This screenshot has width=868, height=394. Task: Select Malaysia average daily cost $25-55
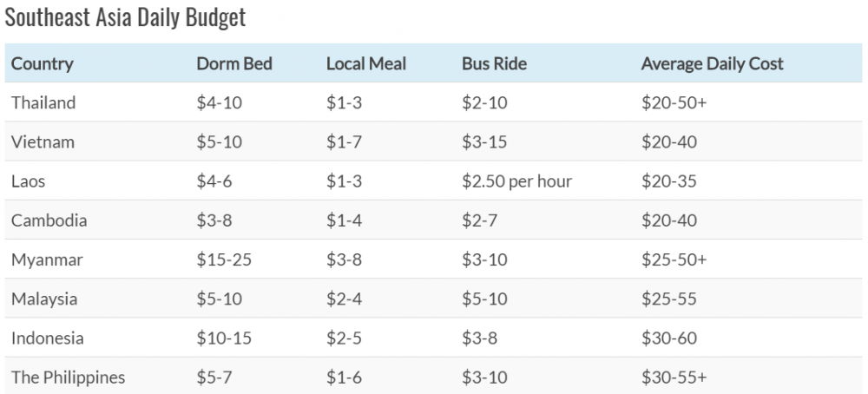point(668,299)
